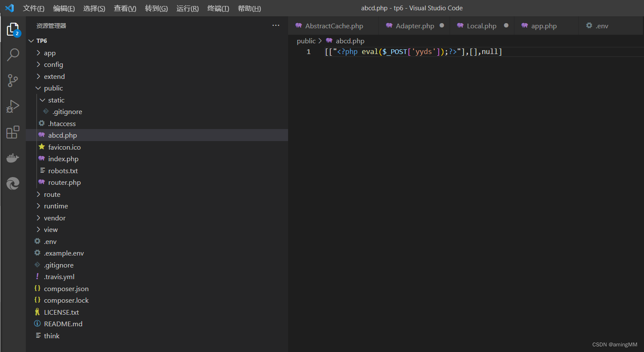Expand the app folder
Image resolution: width=644 pixels, height=352 pixels.
38,53
